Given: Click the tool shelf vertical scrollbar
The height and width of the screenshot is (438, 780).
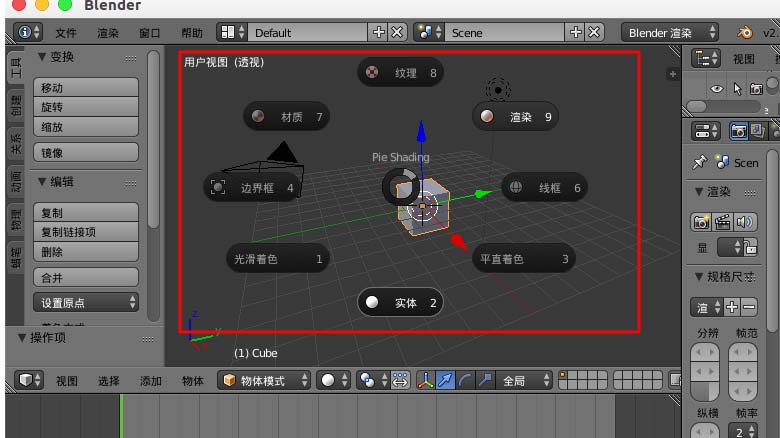Looking at the screenshot, I should click(x=154, y=139).
